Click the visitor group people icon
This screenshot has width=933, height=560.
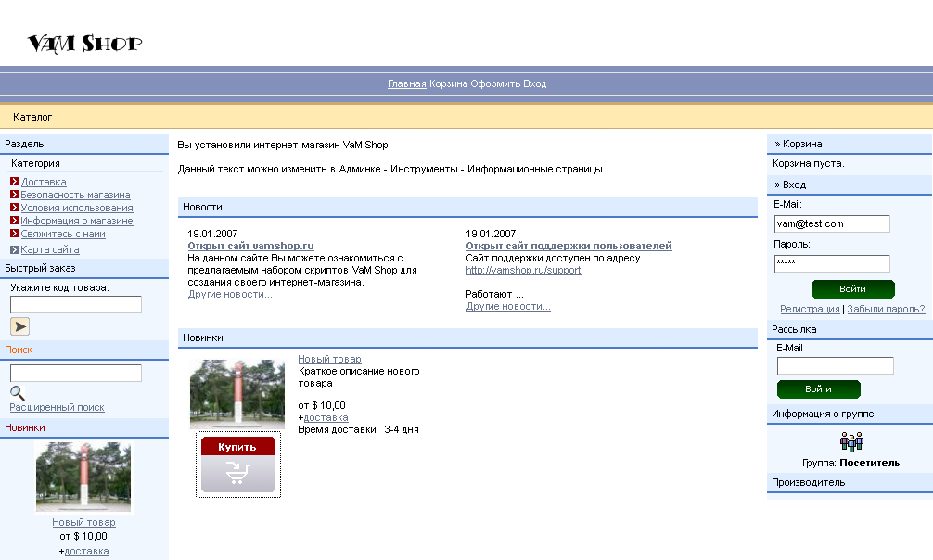tap(850, 441)
